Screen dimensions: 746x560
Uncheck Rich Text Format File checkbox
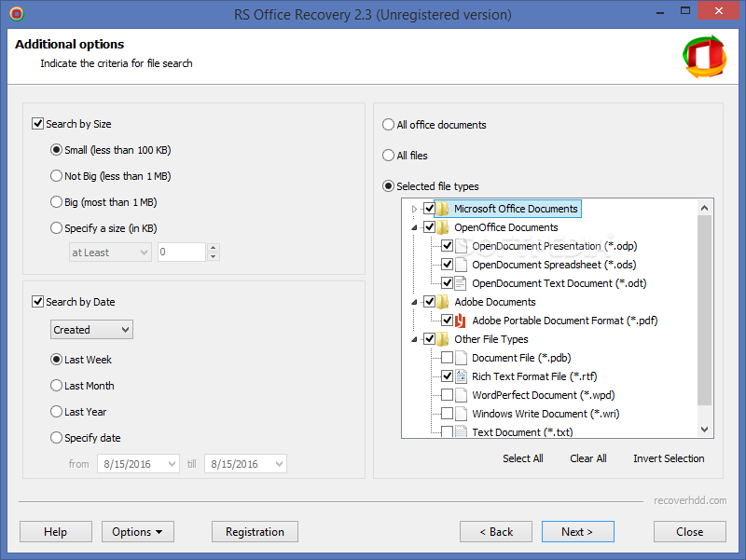pyautogui.click(x=447, y=376)
